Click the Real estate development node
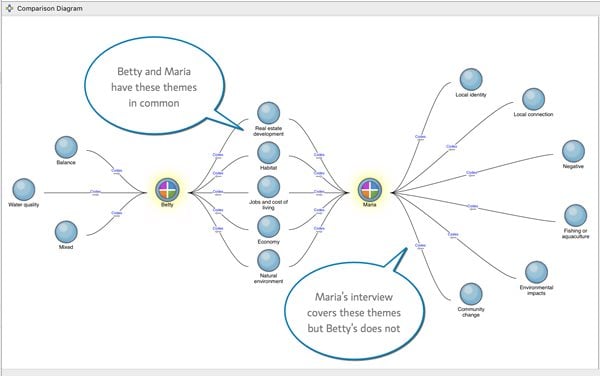The image size is (600, 376). pyautogui.click(x=269, y=113)
